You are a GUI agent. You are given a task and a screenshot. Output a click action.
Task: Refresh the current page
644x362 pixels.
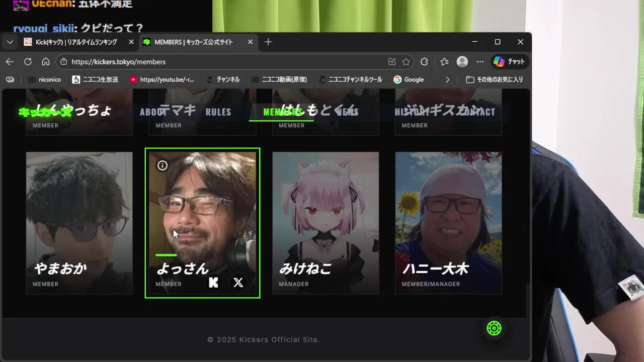(x=28, y=62)
